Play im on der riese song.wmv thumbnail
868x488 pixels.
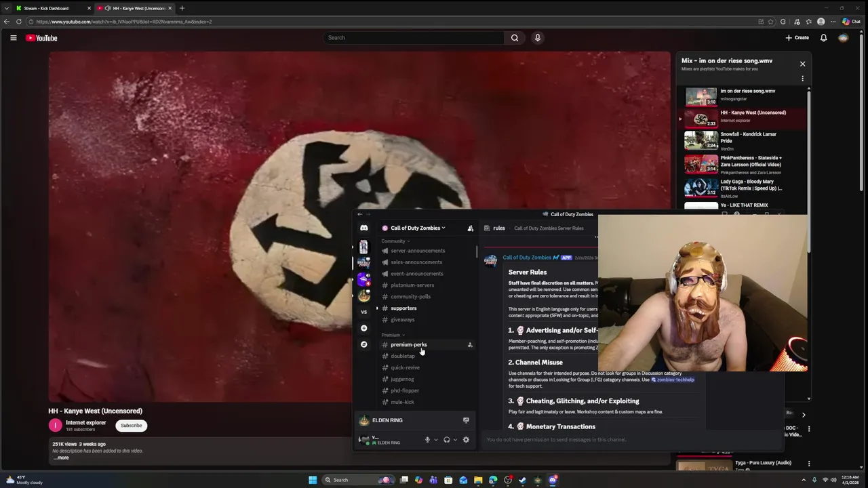[701, 96]
